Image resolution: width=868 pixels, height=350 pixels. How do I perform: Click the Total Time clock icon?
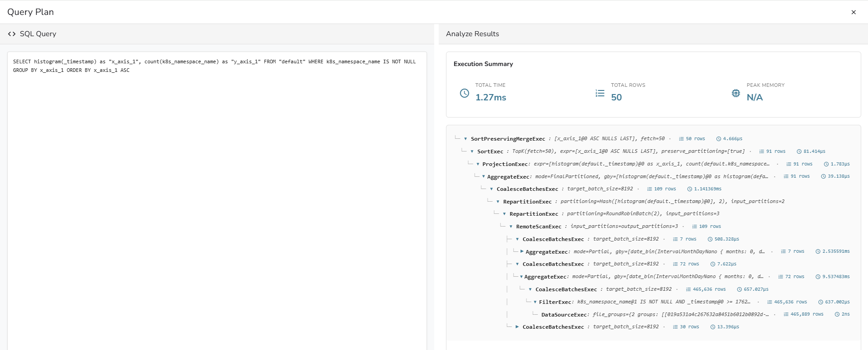tap(465, 93)
